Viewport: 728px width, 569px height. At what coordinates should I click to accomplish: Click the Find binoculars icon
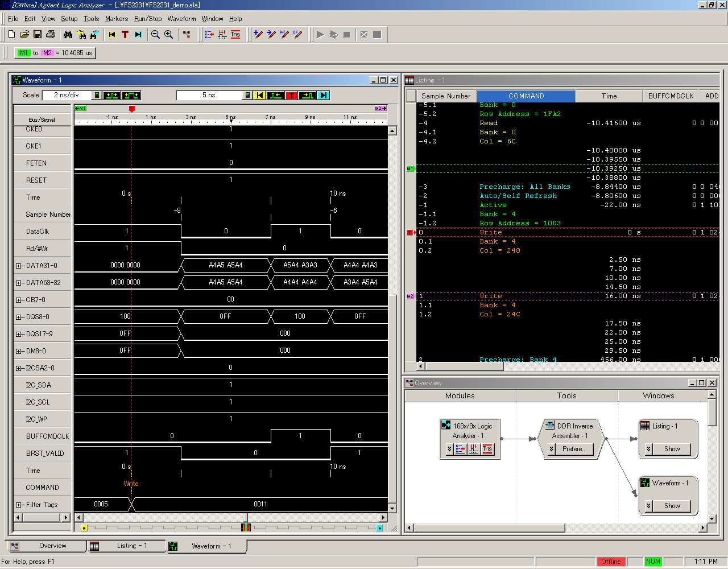pyautogui.click(x=68, y=35)
